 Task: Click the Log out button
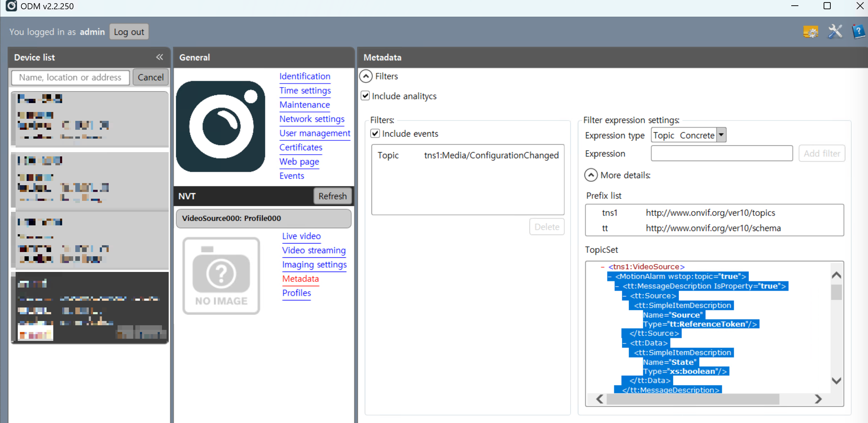[x=129, y=32]
